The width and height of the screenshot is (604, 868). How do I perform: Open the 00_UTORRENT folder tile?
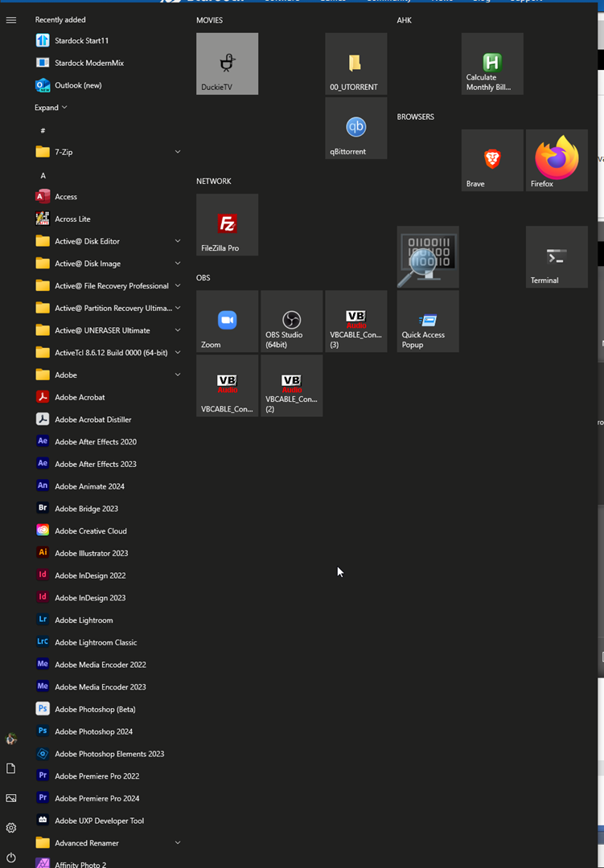click(355, 63)
